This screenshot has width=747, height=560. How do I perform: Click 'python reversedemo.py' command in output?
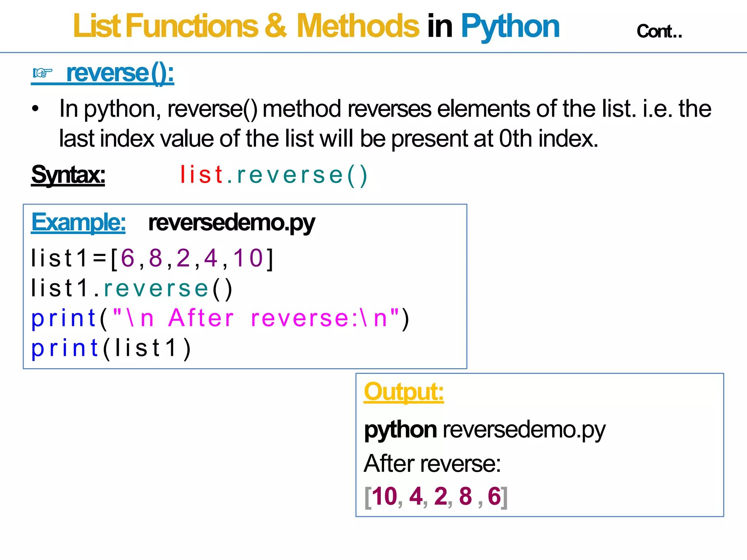click(485, 430)
